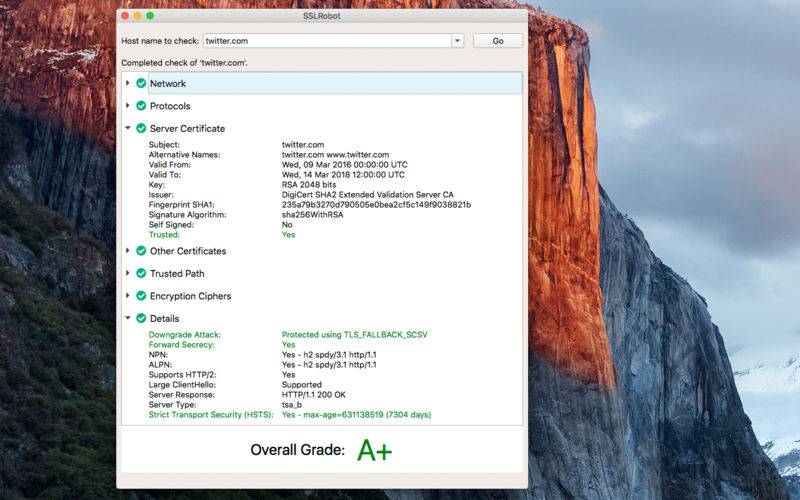Collapse the Server Certificate section
The height and width of the screenshot is (500, 800).
128,128
